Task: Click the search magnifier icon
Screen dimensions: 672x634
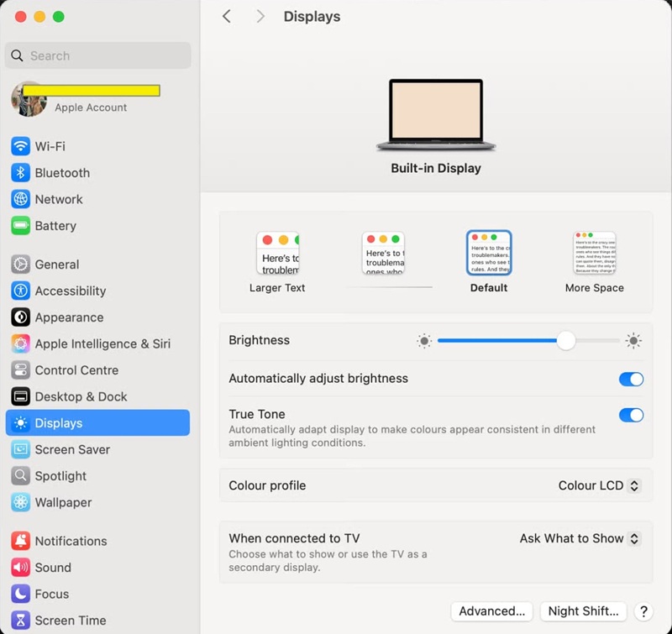Action: coord(17,55)
